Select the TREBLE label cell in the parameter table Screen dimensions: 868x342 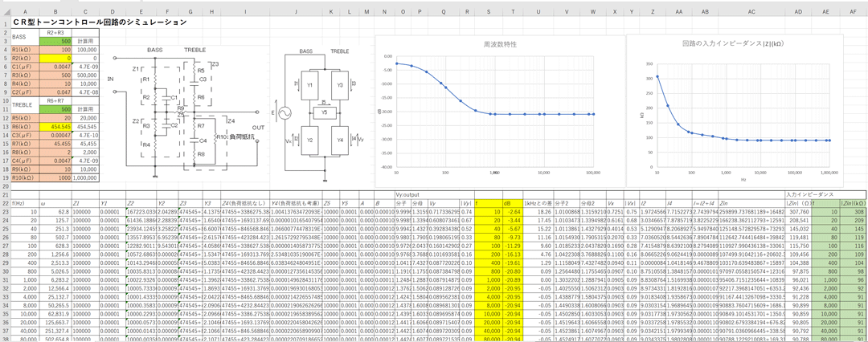[x=26, y=105]
